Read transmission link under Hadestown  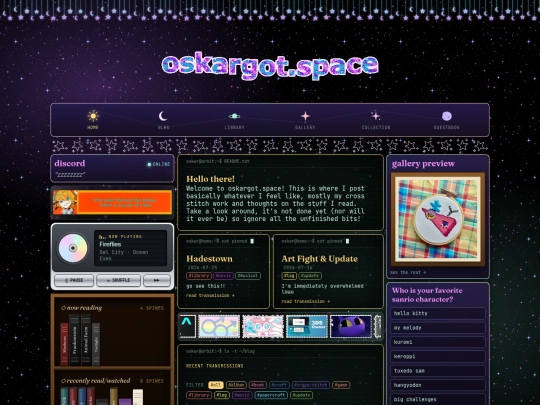point(210,295)
